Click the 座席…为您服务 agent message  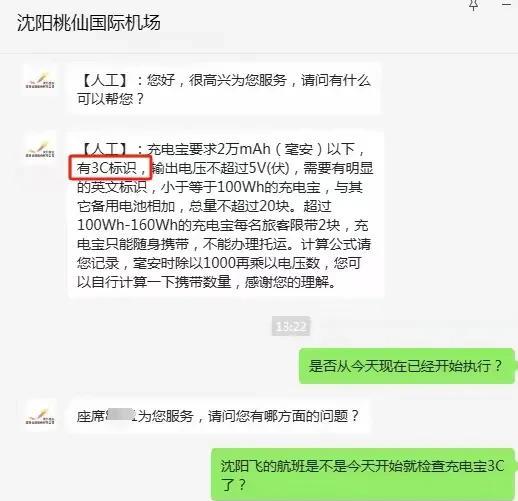point(219,416)
